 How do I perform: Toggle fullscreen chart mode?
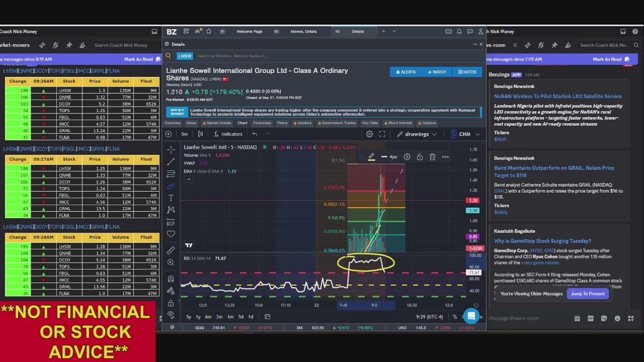(382, 134)
